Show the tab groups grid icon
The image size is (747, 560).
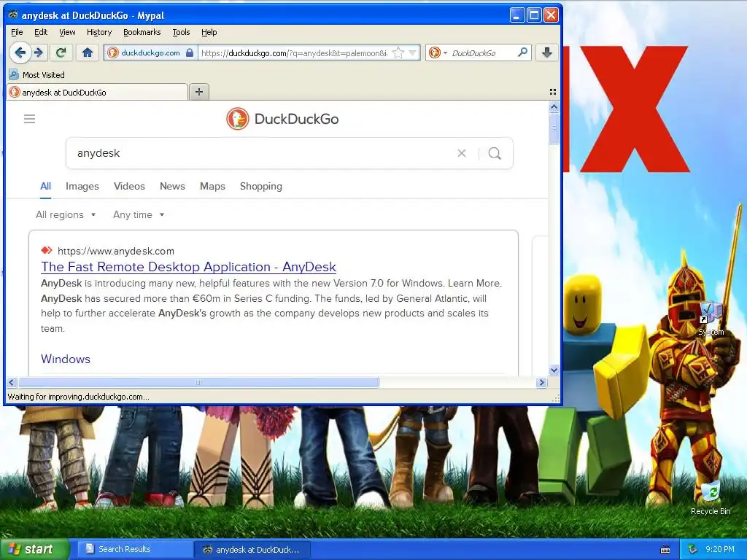click(x=553, y=92)
